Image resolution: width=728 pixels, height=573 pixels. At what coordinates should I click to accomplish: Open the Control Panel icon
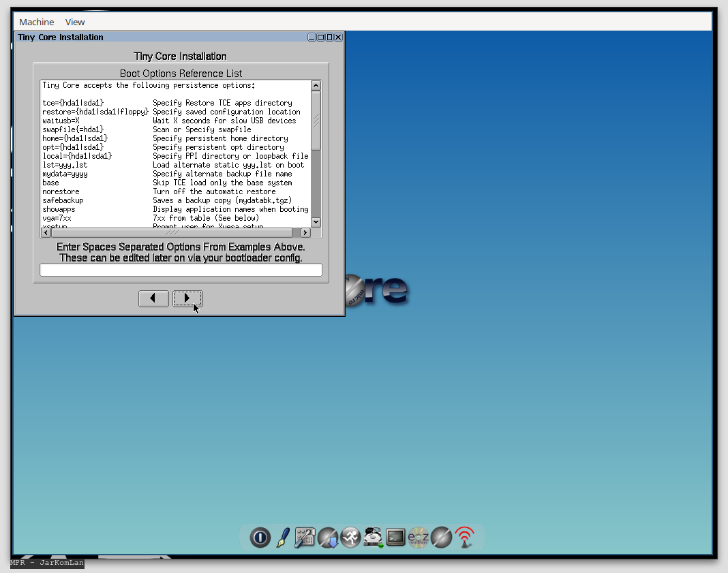(x=305, y=538)
